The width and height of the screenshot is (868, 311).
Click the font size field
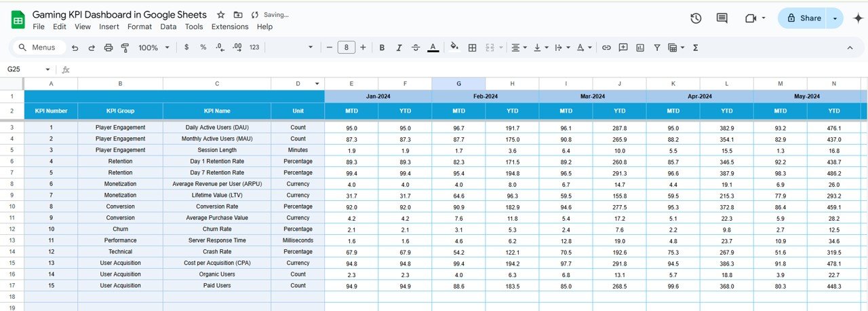[347, 48]
